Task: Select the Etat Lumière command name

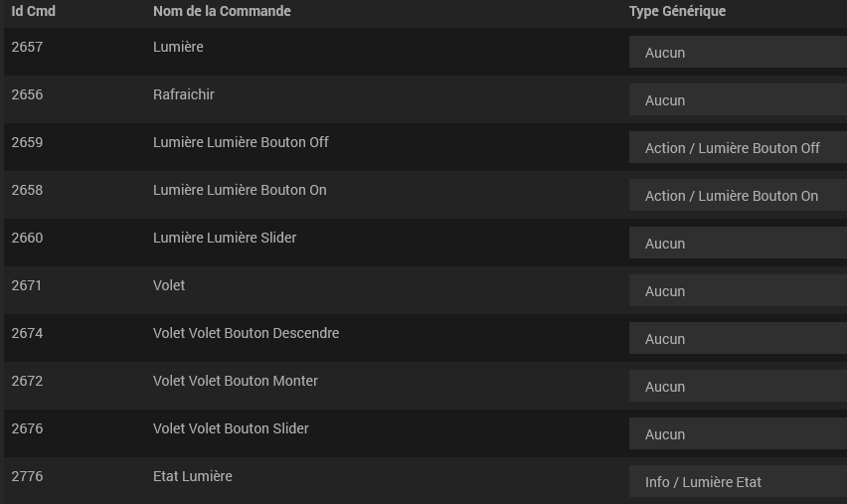Action: (193, 476)
